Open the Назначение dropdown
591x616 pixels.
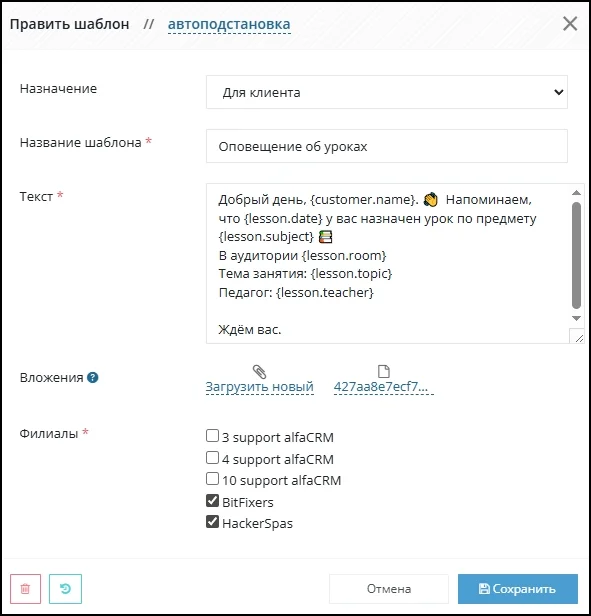pos(387,92)
